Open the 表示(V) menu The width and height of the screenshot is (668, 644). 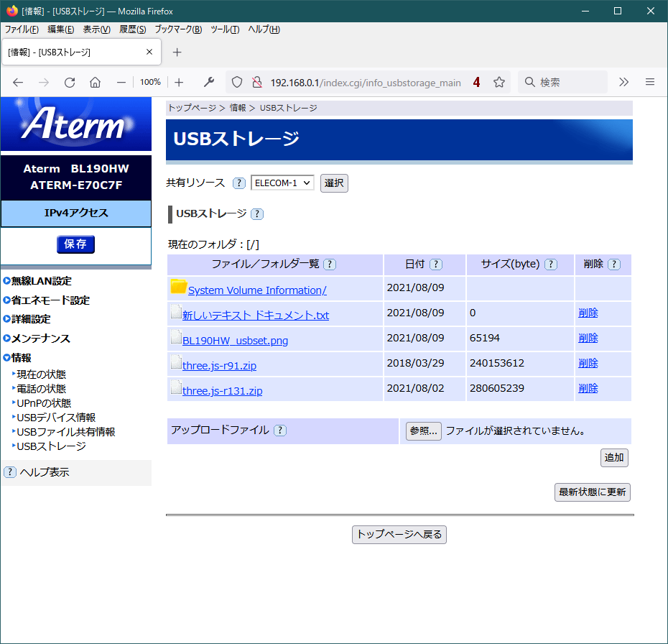pyautogui.click(x=97, y=29)
